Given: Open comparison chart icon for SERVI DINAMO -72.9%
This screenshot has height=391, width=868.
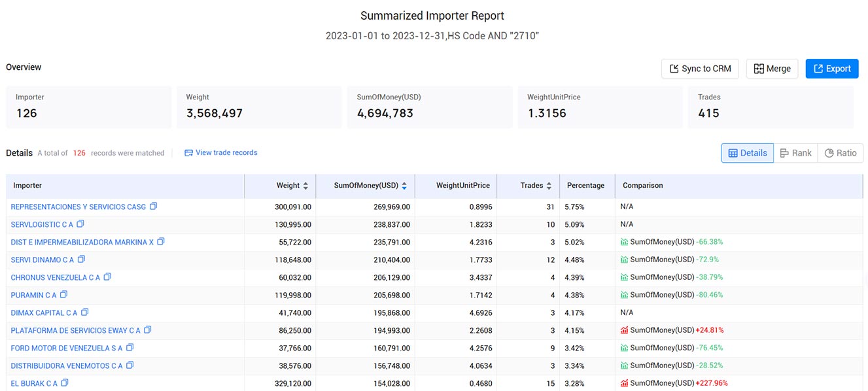Looking at the screenshot, I should pos(625,260).
